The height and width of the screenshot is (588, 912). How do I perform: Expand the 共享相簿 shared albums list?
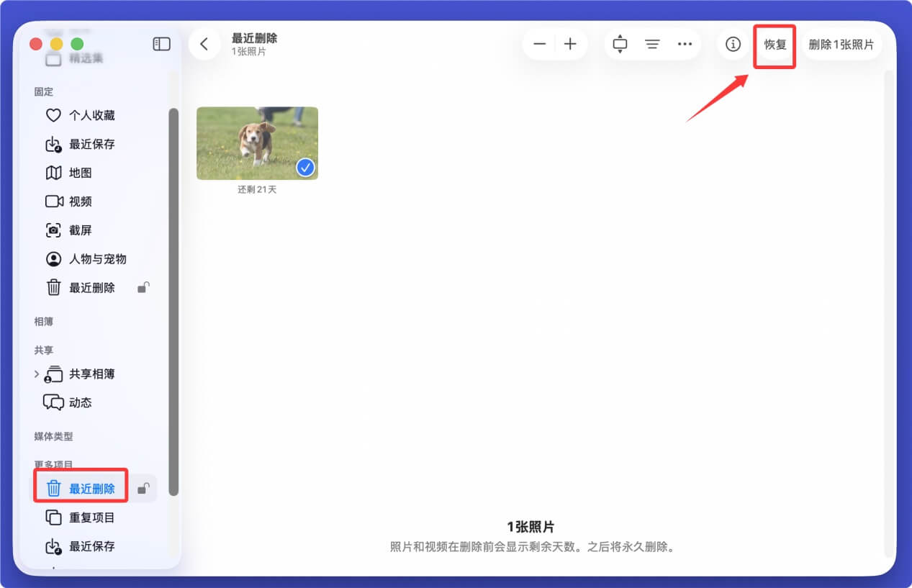pyautogui.click(x=37, y=374)
